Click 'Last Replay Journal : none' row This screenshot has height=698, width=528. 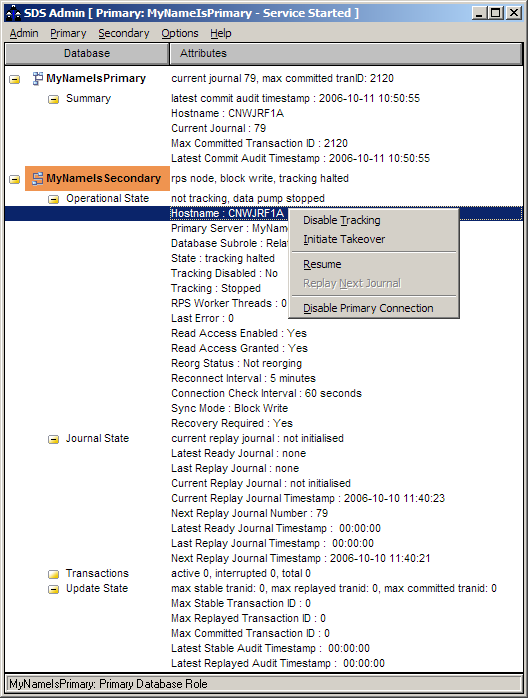[x=235, y=468]
